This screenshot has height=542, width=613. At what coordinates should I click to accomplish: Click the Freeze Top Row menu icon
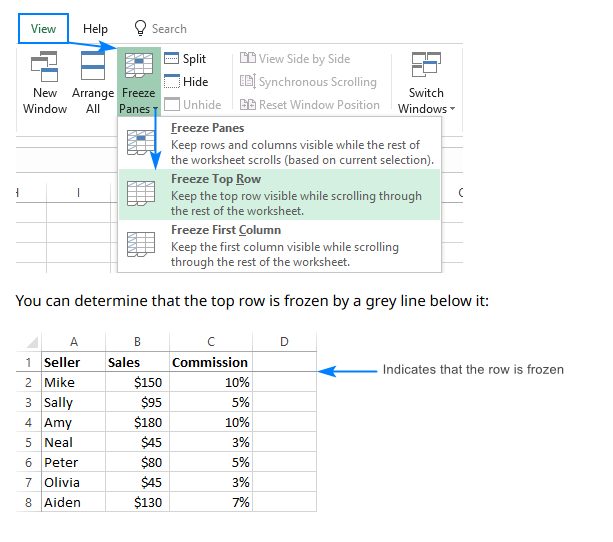(x=141, y=194)
